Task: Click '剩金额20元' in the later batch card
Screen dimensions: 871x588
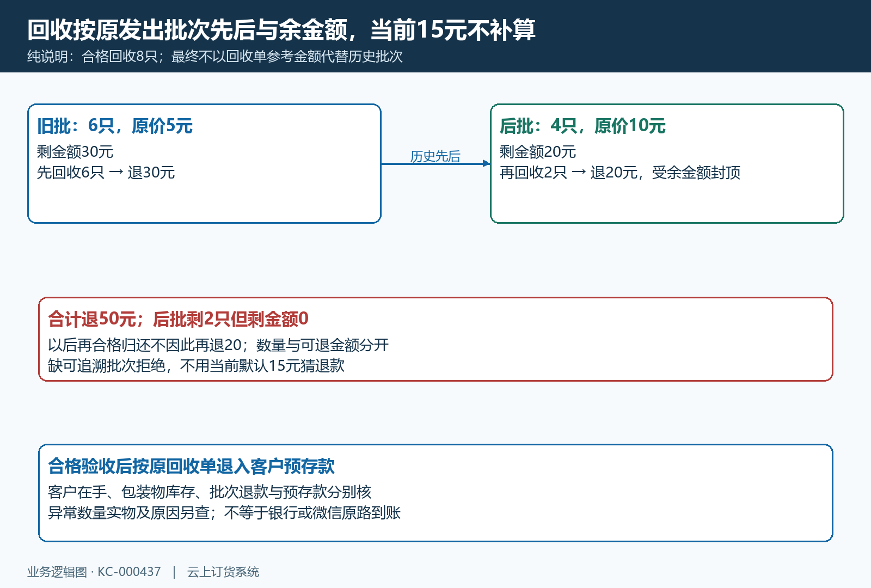Action: [538, 151]
